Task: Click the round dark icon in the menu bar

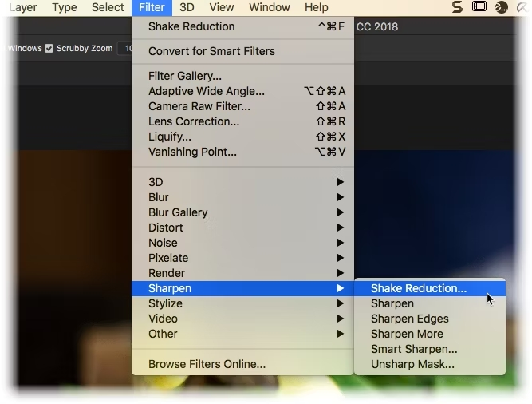Action: tap(502, 7)
